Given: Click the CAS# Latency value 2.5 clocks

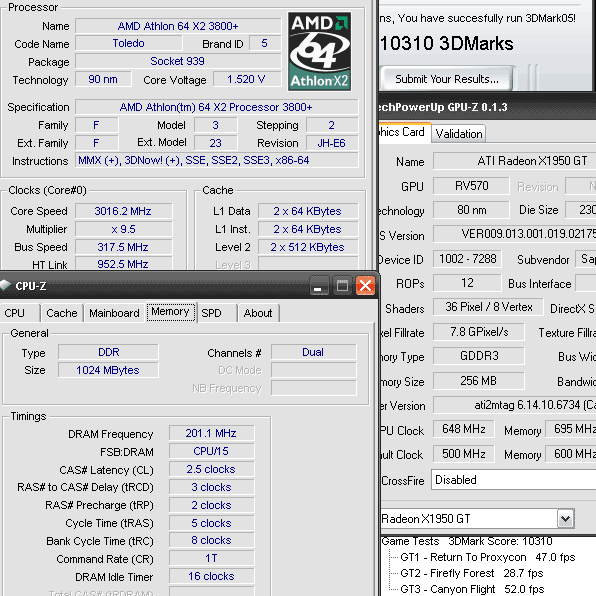Looking at the screenshot, I should pyautogui.click(x=211, y=469).
